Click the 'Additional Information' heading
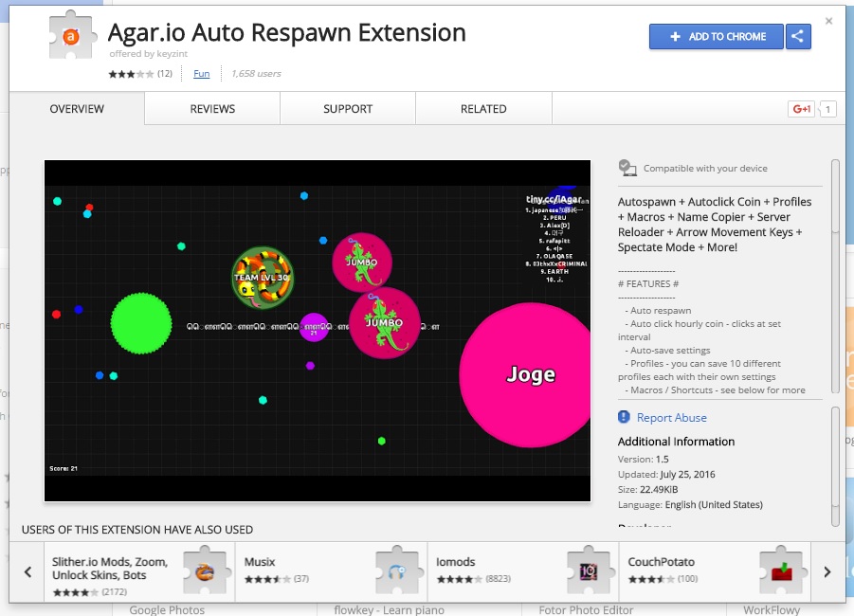This screenshot has width=854, height=616. [x=676, y=442]
